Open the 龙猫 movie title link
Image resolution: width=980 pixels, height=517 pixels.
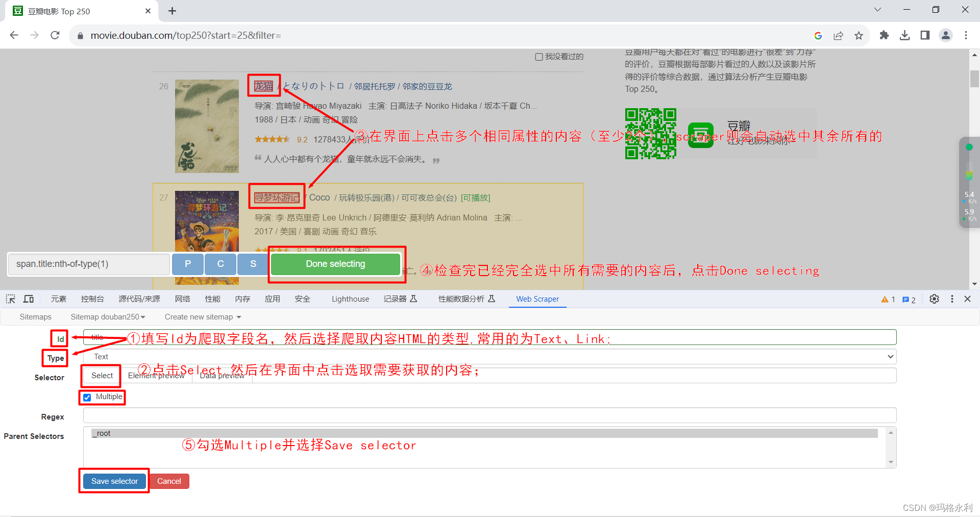264,86
